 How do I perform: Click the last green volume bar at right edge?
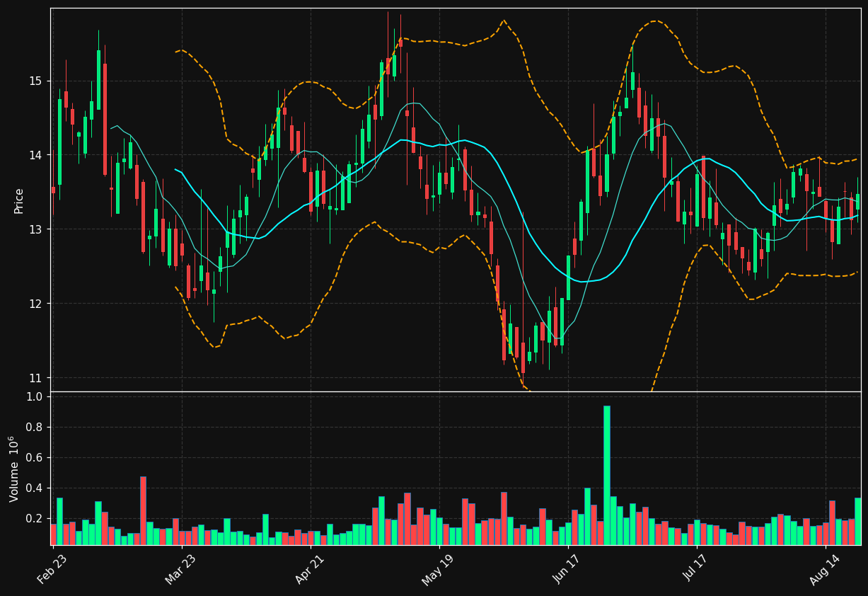coord(857,521)
